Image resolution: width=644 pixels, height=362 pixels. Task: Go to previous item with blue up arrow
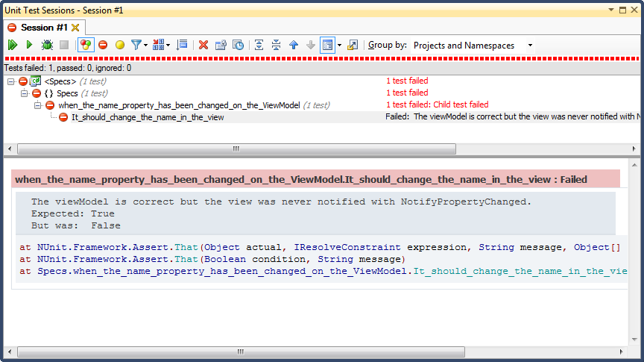click(x=294, y=45)
